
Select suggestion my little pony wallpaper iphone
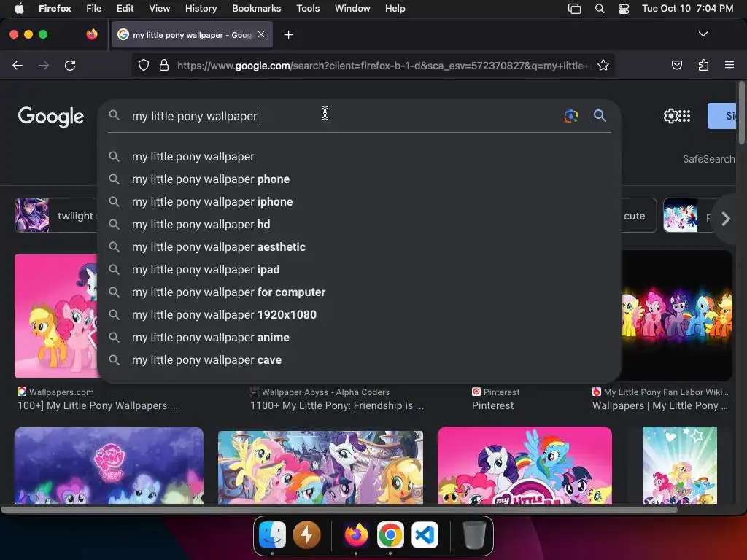[x=360, y=202]
